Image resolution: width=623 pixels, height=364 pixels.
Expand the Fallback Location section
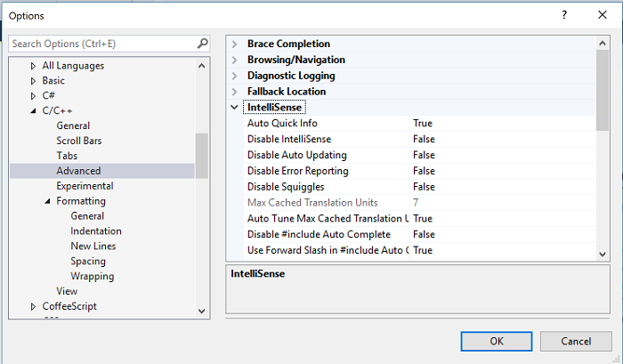234,92
